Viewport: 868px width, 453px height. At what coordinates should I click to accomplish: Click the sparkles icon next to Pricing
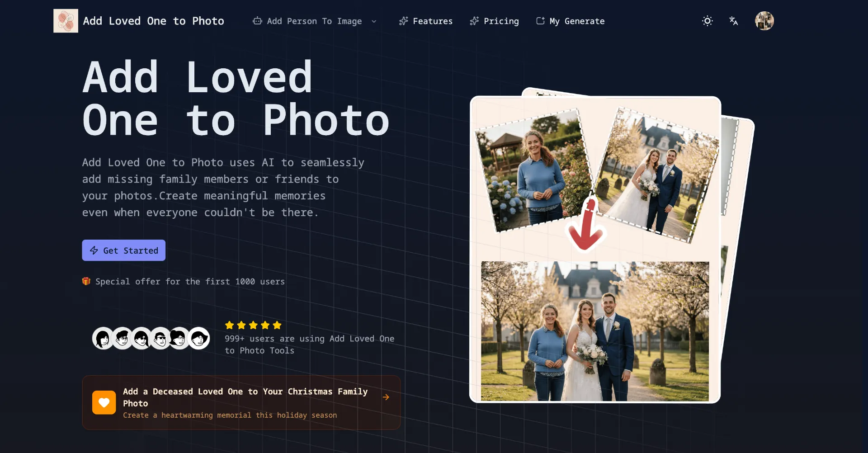coord(474,21)
